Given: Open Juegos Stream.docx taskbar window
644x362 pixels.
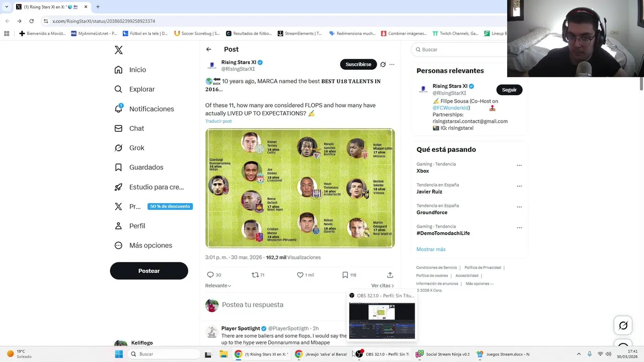Looking at the screenshot, I should tap(503, 354).
